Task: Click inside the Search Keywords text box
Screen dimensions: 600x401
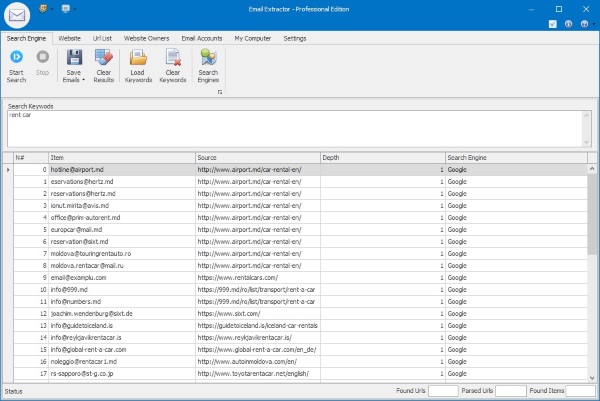Action: [295, 129]
